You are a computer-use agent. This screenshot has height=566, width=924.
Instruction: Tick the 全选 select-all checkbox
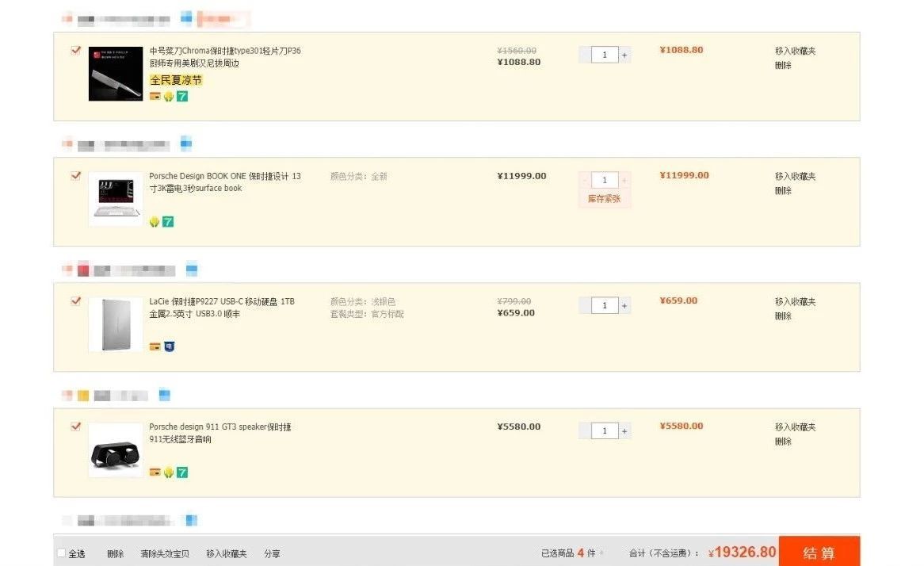pos(62,553)
